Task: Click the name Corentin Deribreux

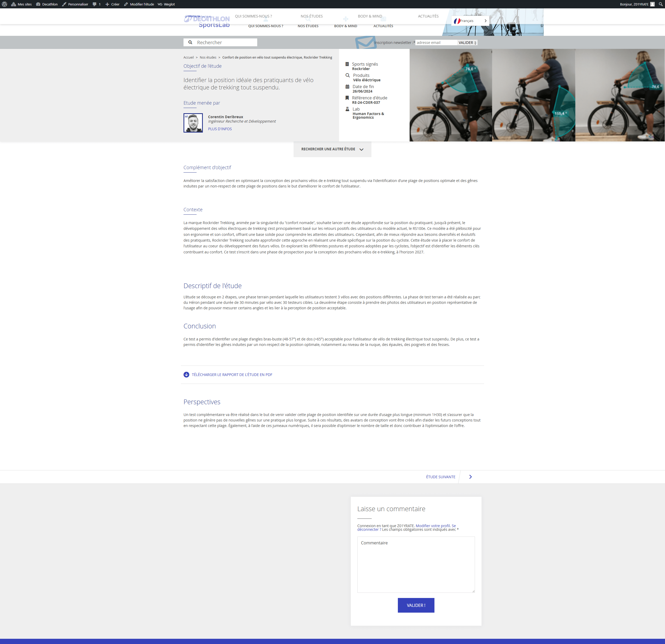Action: click(x=226, y=117)
